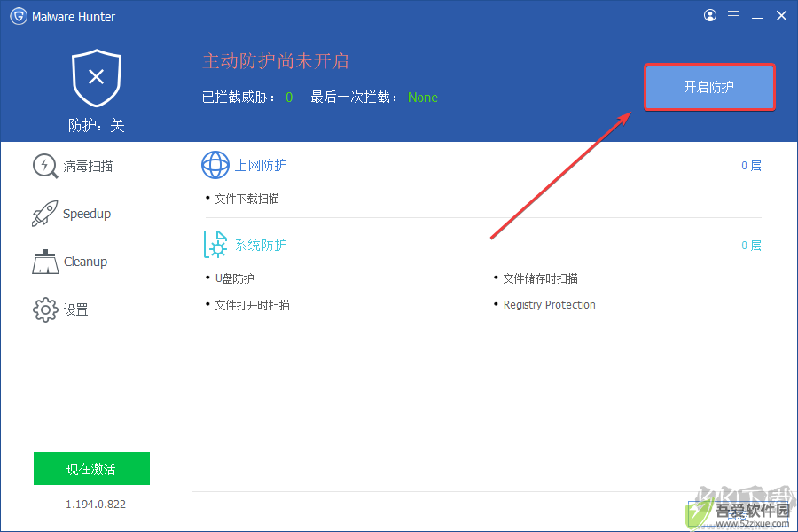Click the 0 层 count for 上网防护

[x=751, y=166]
